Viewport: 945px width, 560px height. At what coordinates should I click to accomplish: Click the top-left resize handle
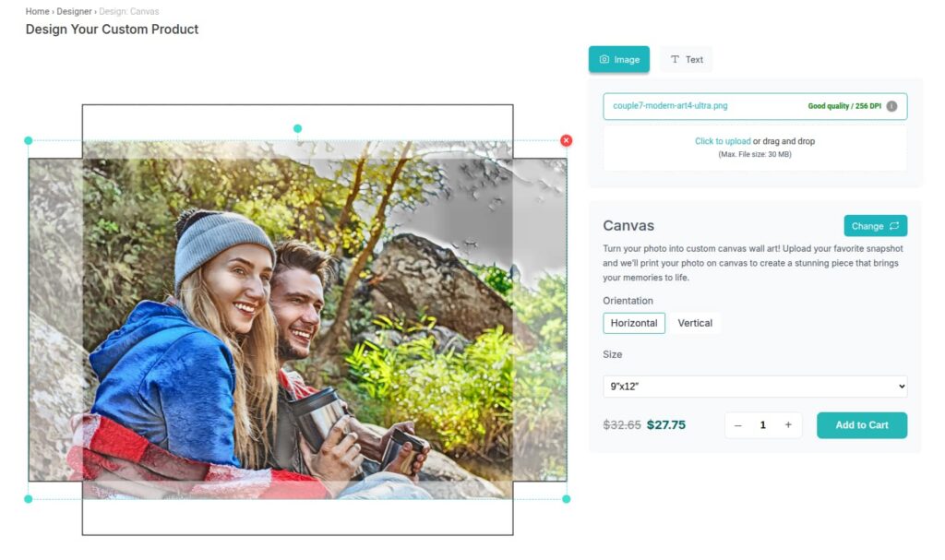(x=29, y=141)
